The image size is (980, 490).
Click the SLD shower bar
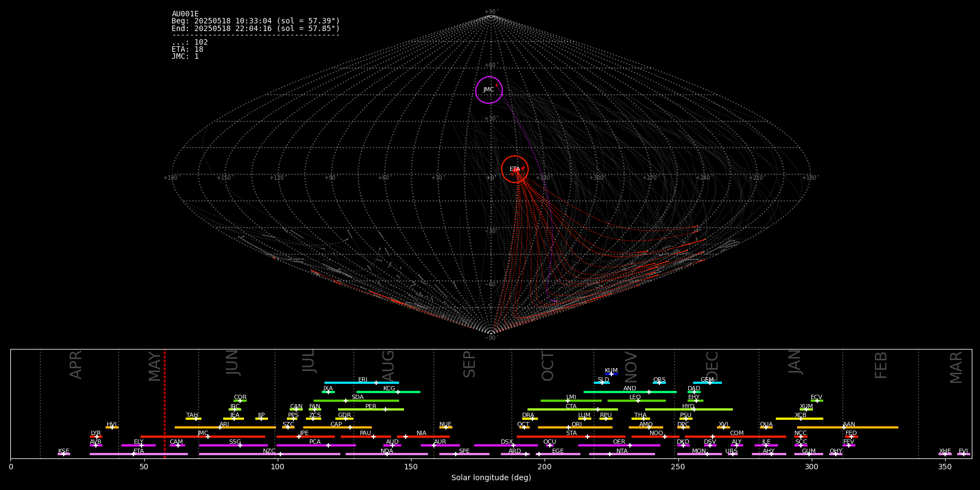point(602,383)
